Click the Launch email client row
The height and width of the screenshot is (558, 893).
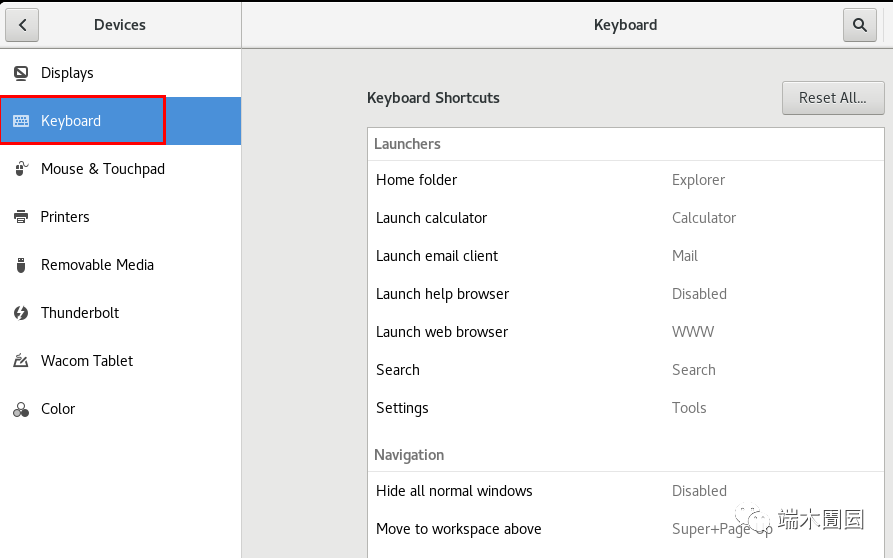tap(625, 256)
